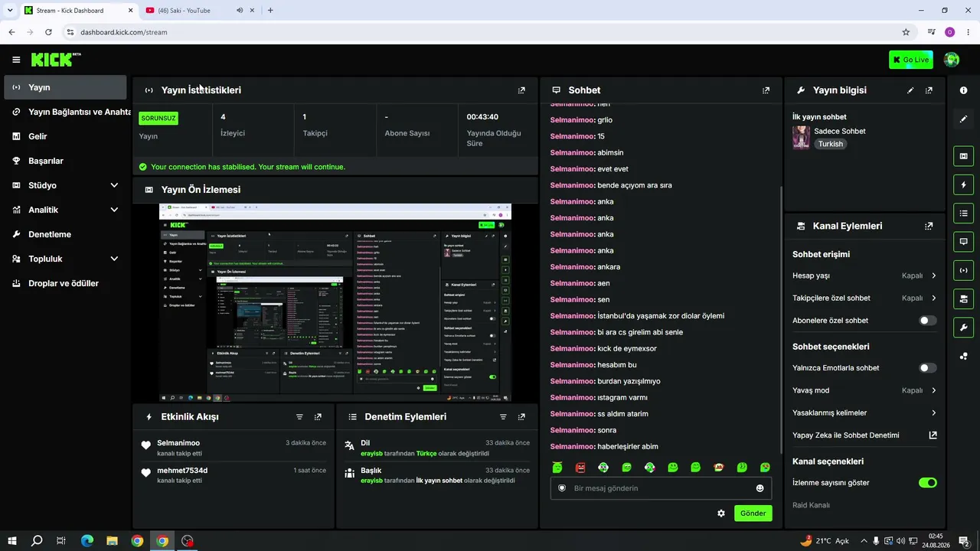980x551 pixels.
Task: Open the Windows Start menu
Action: click(12, 541)
